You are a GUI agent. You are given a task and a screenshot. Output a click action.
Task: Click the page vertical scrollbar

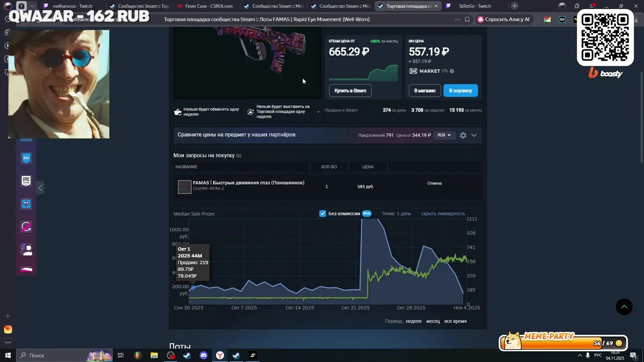coord(640,117)
